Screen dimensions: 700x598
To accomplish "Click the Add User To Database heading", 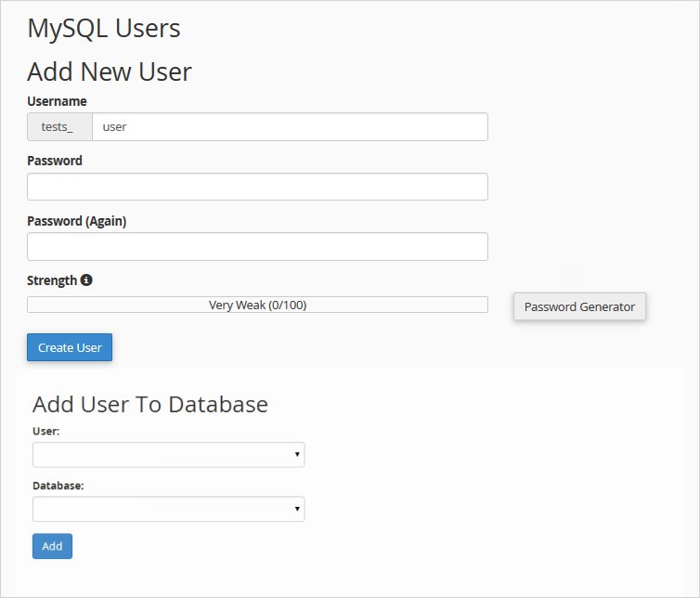I will tap(150, 404).
